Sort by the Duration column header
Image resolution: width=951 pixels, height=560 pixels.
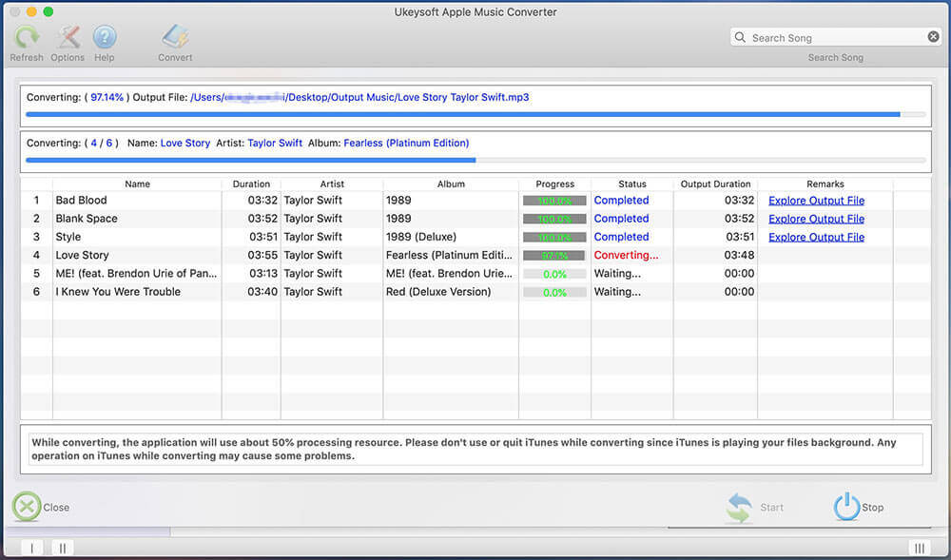point(251,183)
